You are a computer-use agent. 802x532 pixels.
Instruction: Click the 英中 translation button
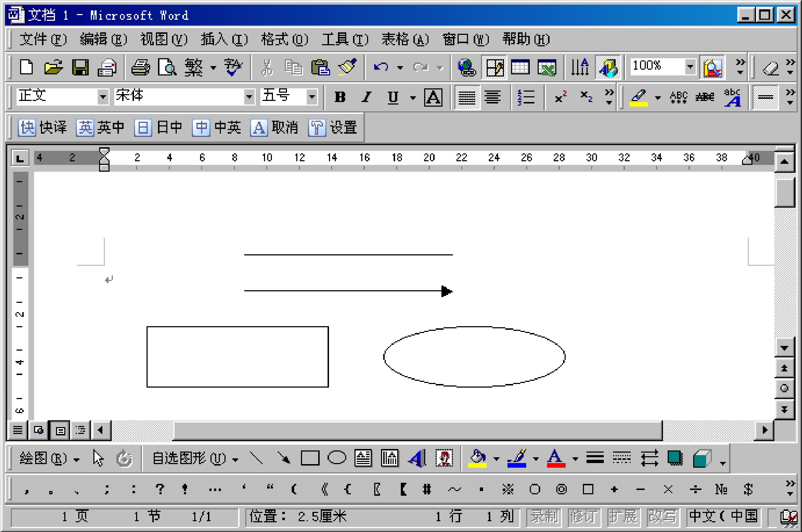(100, 128)
